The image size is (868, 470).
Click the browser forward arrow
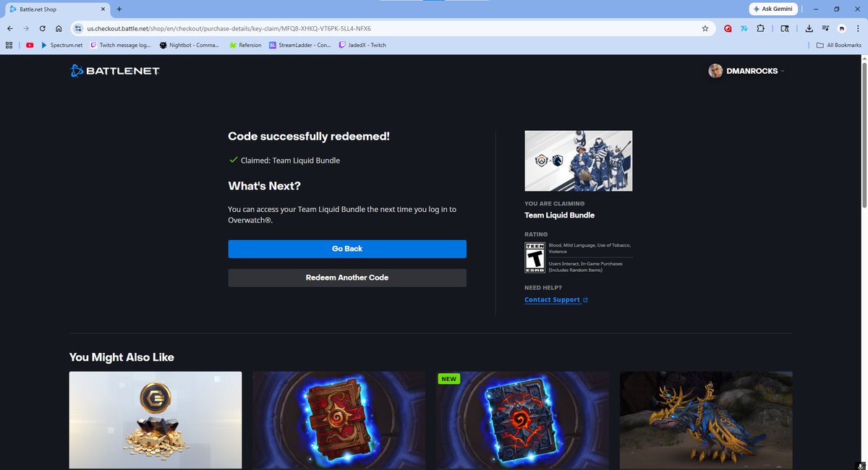pos(27,28)
